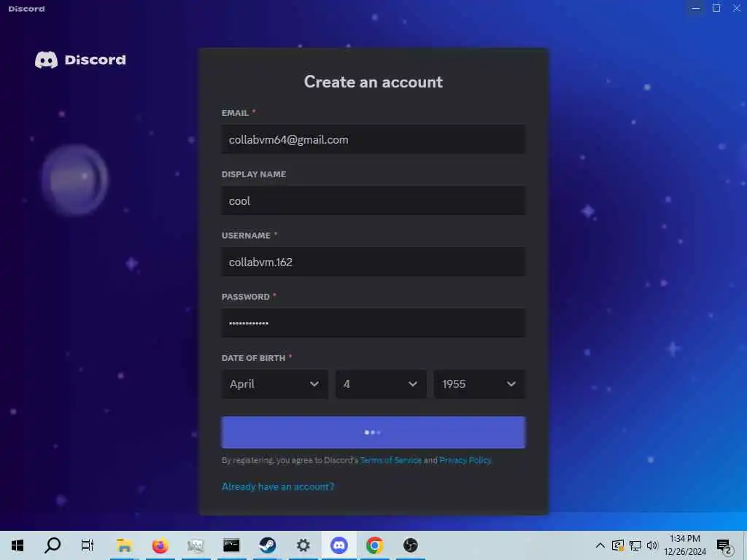Open OBS Studio from the taskbar

point(410,545)
